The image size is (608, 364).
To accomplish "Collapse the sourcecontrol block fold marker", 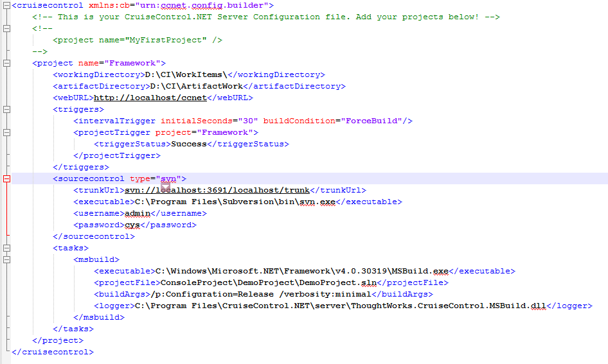I will coord(6,179).
